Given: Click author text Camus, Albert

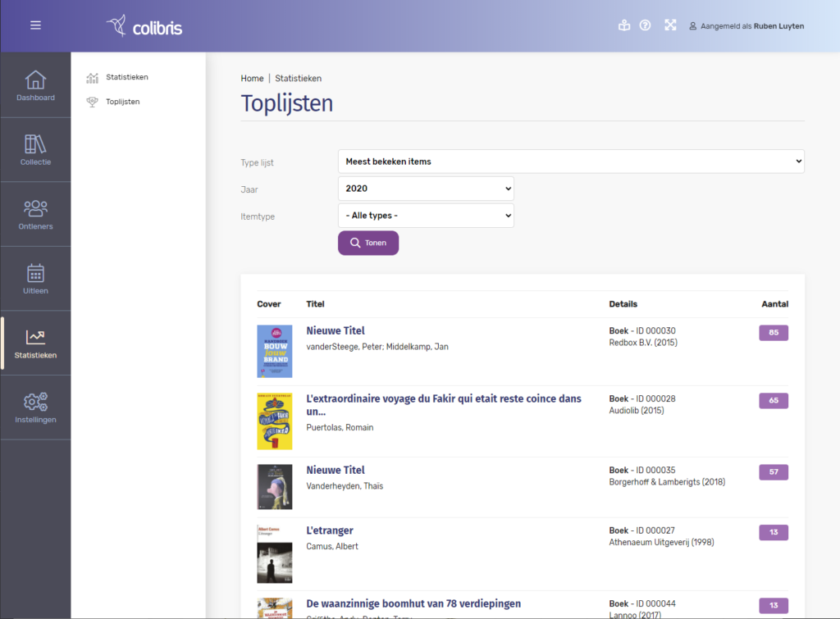Looking at the screenshot, I should click(x=332, y=546).
